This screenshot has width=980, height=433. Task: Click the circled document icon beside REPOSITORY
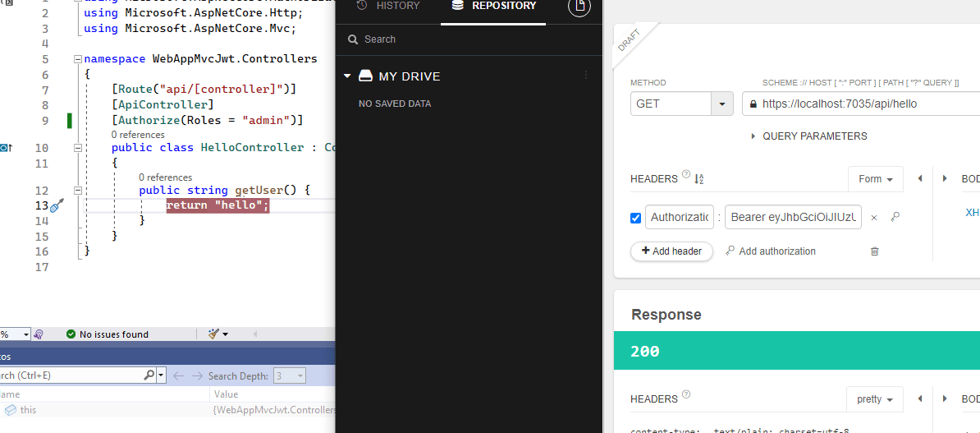(579, 7)
